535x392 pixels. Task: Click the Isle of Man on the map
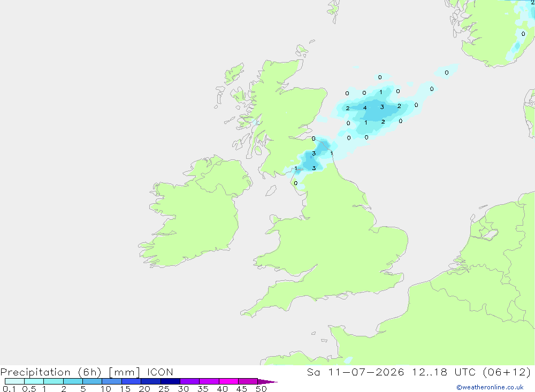pos(271,190)
